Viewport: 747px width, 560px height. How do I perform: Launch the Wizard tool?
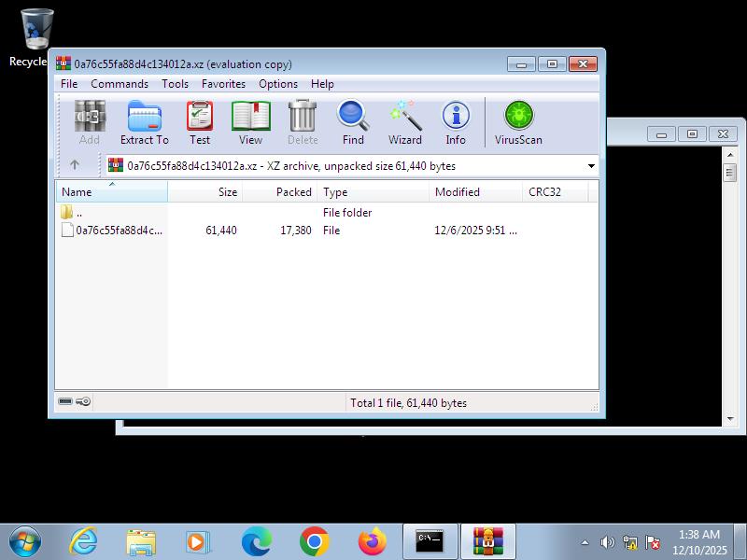404,123
